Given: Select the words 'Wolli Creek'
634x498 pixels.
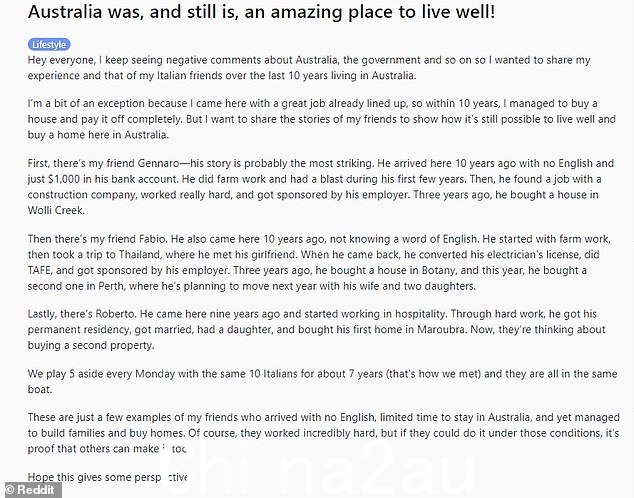Looking at the screenshot, I should pyautogui.click(x=56, y=211).
